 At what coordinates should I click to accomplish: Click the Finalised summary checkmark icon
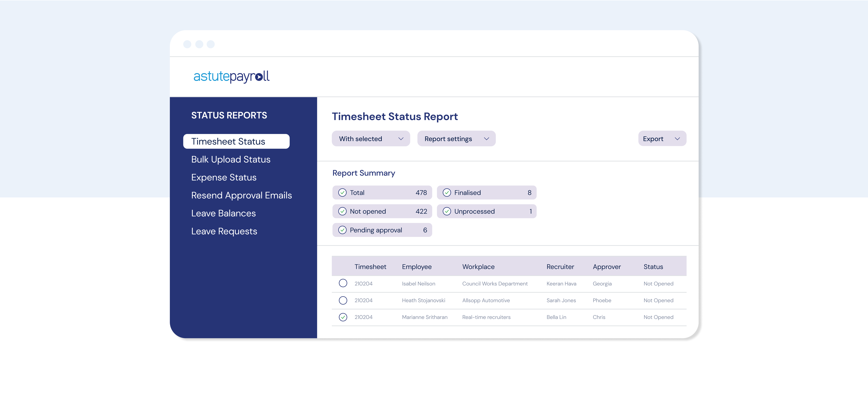pos(447,193)
